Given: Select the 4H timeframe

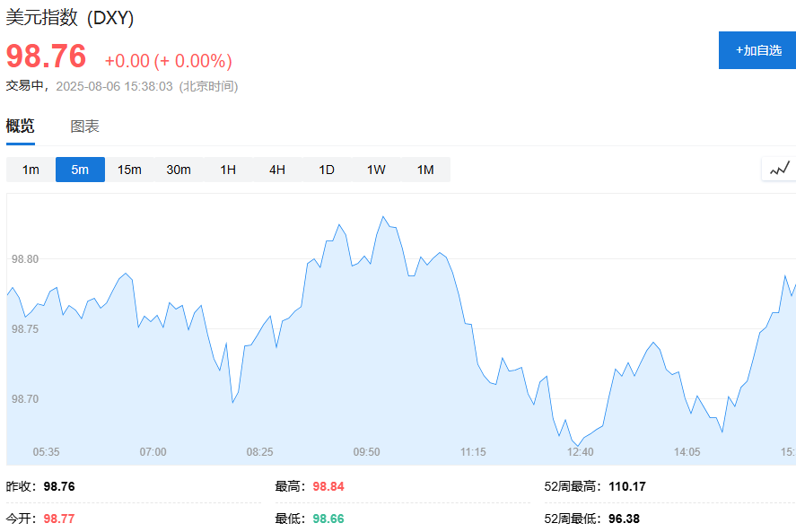Looking at the screenshot, I should (276, 169).
